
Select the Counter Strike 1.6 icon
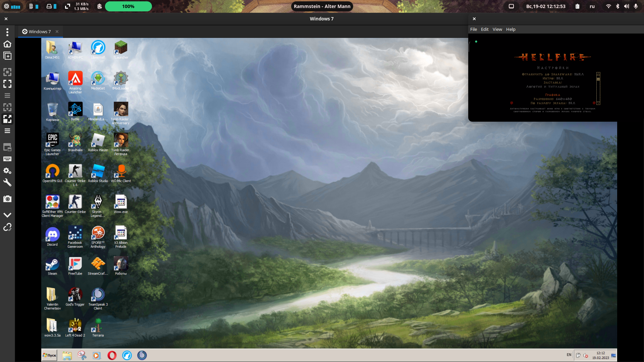[75, 175]
